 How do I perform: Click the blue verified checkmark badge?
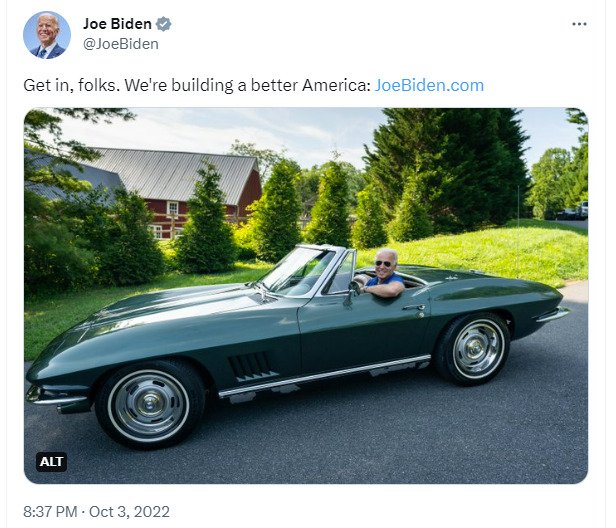click(x=162, y=24)
